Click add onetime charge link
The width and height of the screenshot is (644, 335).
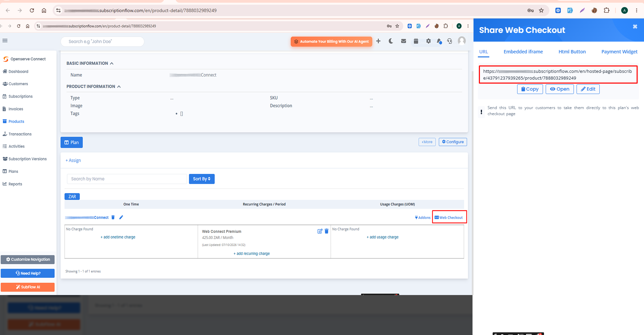tap(118, 237)
